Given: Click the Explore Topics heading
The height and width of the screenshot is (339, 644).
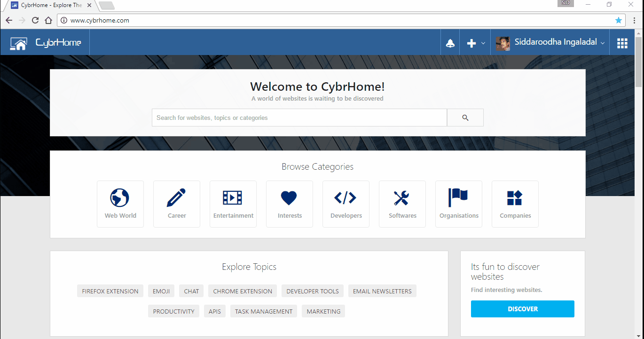Looking at the screenshot, I should [249, 267].
